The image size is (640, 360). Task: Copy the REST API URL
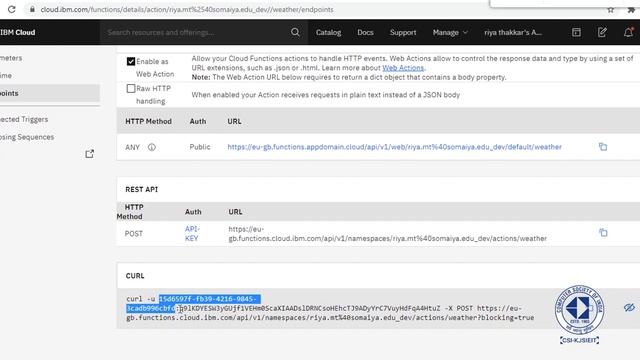click(603, 233)
